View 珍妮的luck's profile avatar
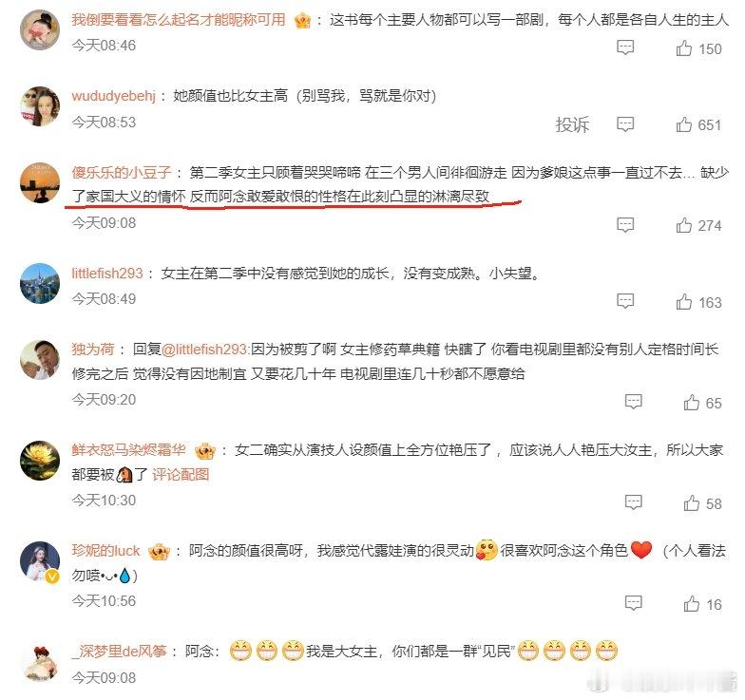Image resolution: width=745 pixels, height=700 pixels. pyautogui.click(x=40, y=561)
